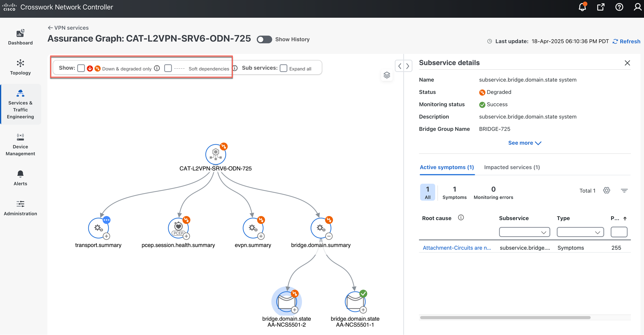Click the left chevron panel collapse arrow
This screenshot has width=644, height=335.
(x=400, y=66)
